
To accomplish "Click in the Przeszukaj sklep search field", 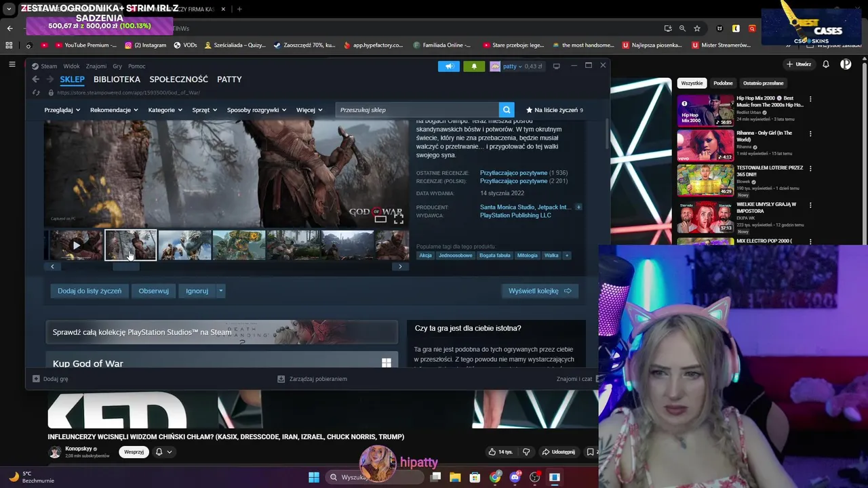I will click(417, 110).
